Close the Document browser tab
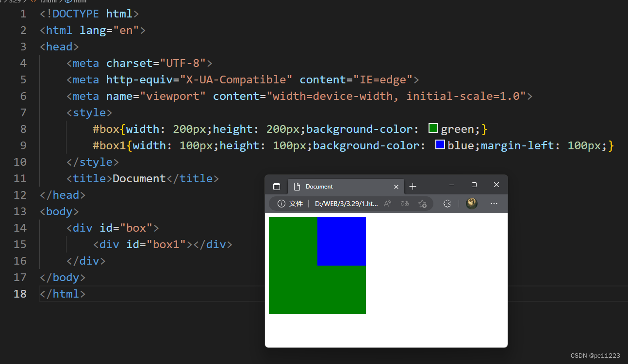 click(x=396, y=187)
